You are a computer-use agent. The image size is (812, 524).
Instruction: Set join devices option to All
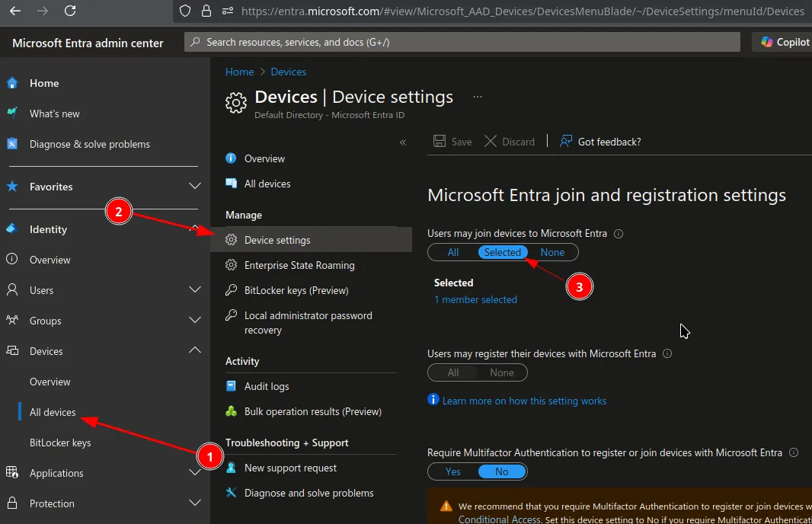point(453,252)
